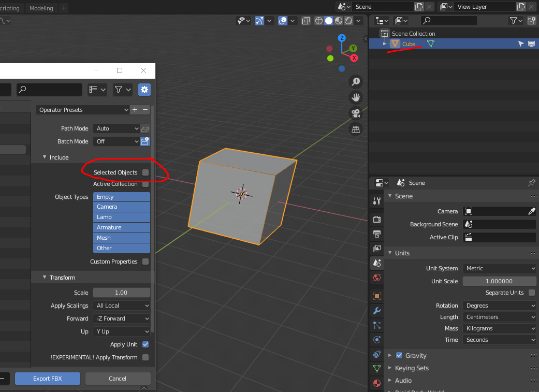This screenshot has height=392, width=539.
Task: Enable EXPERIMENTAL Apply Transform checkbox
Action: coord(145,357)
